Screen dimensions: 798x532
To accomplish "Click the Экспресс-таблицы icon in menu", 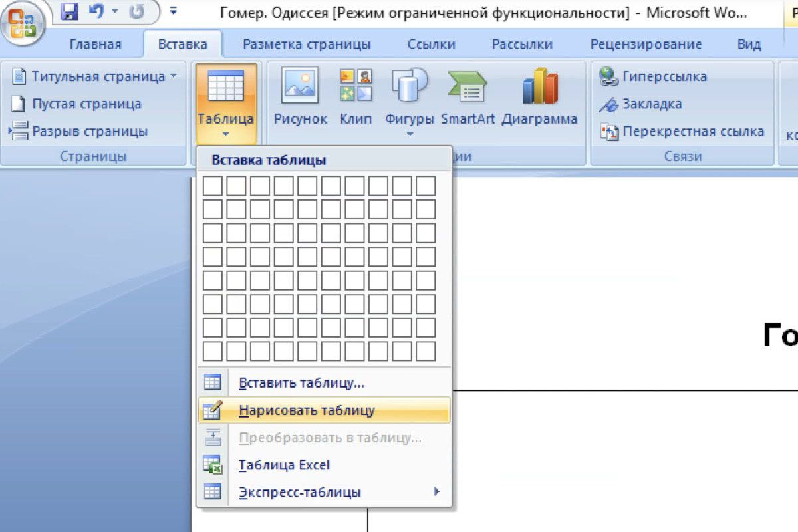I will 212,493.
